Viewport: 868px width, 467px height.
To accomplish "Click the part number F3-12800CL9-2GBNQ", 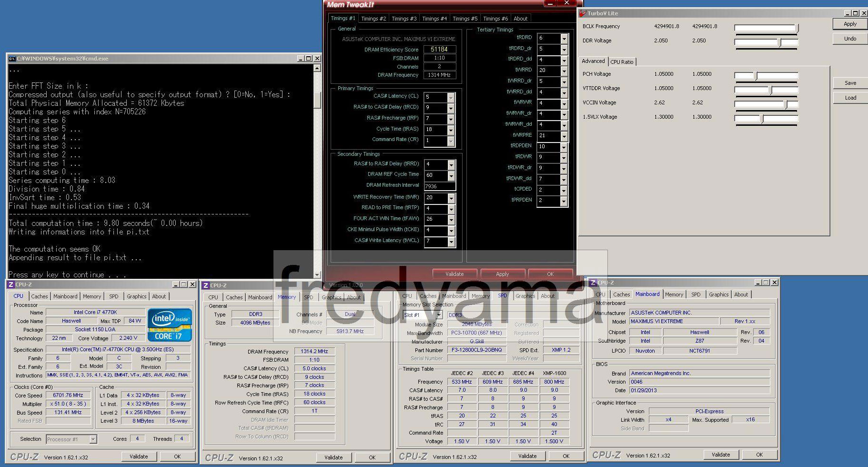I will pos(477,350).
